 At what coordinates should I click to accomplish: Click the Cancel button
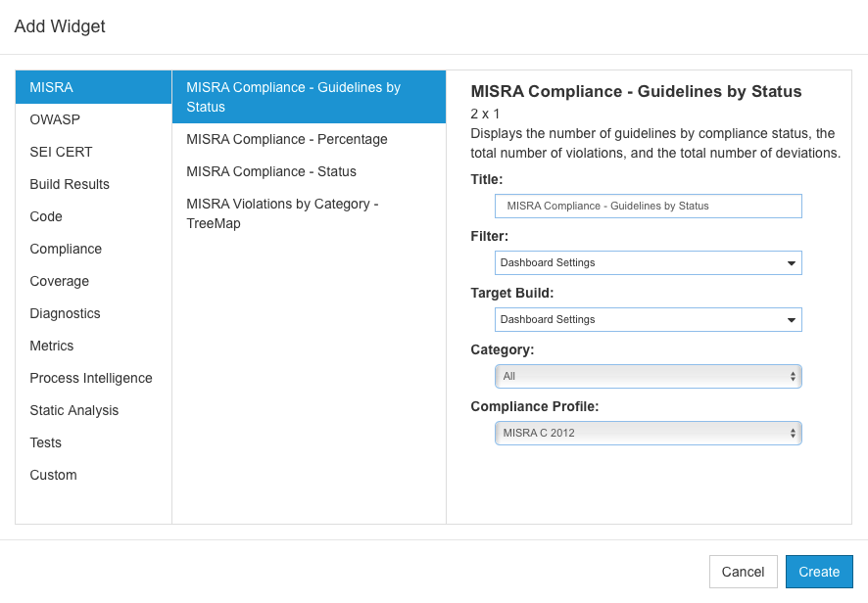coord(743,572)
